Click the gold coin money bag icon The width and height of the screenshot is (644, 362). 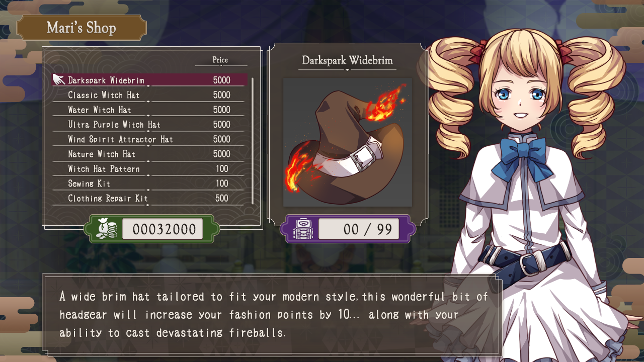[106, 229]
